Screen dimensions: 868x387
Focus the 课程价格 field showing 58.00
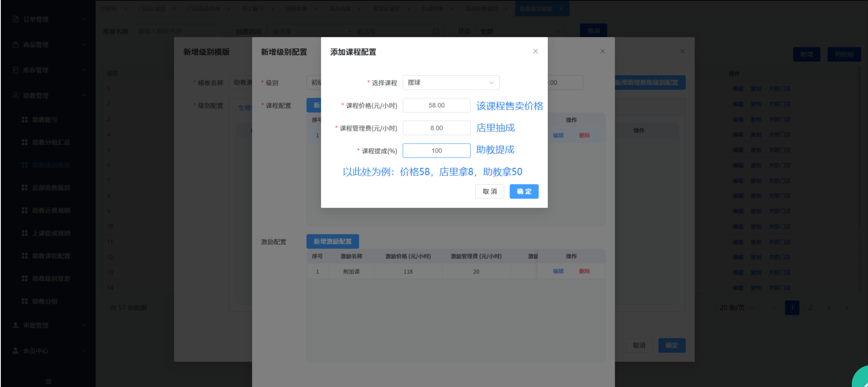tap(436, 105)
